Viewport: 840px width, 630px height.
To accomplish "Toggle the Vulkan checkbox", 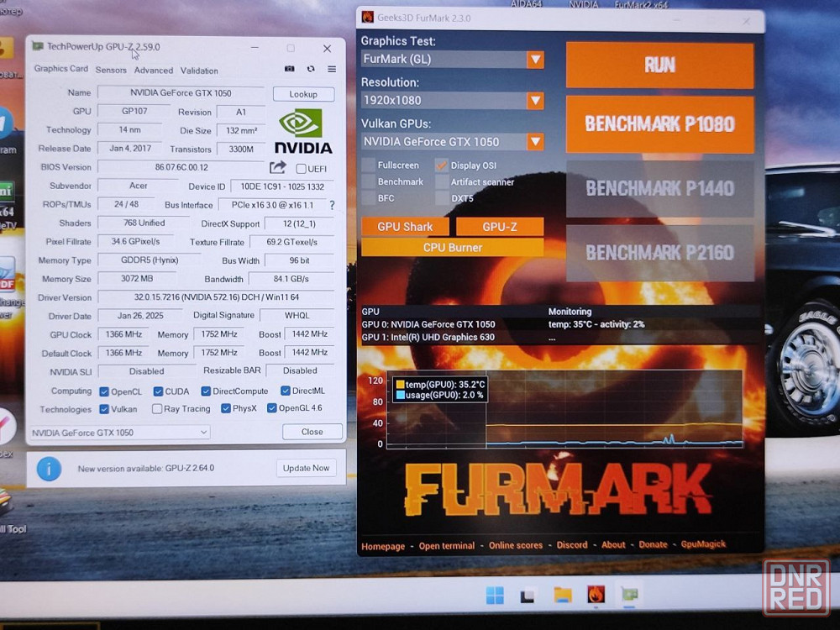I will click(x=104, y=409).
